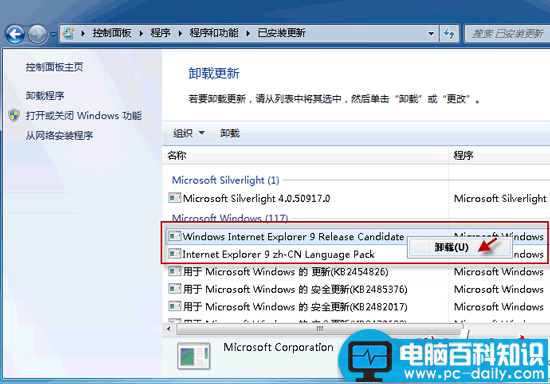
Task: Collapse the Microsoft Windows (117) group
Action: (x=230, y=218)
